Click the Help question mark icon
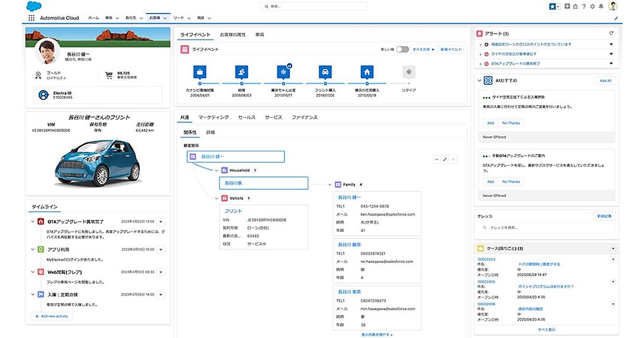 pos(583,6)
